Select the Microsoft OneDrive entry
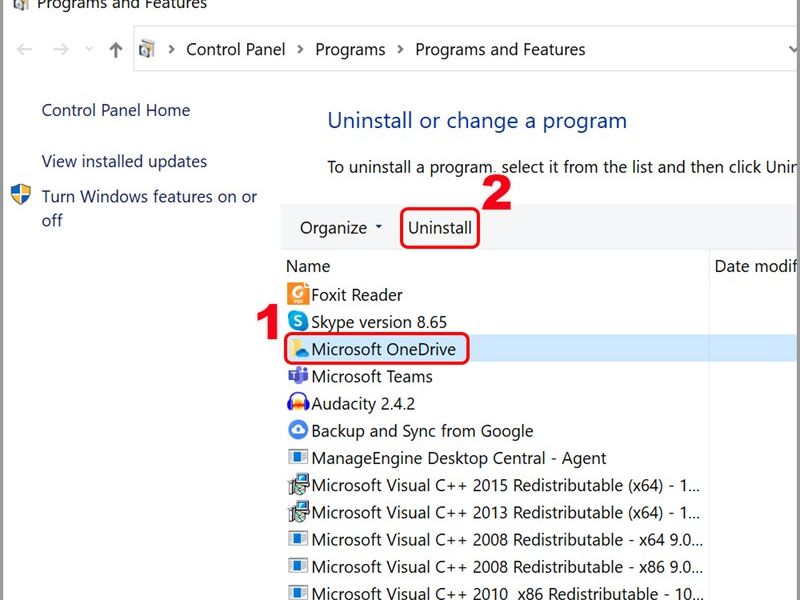800x600 pixels. point(383,349)
